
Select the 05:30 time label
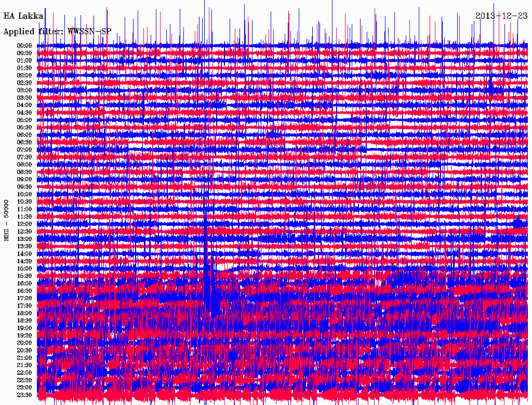point(24,127)
